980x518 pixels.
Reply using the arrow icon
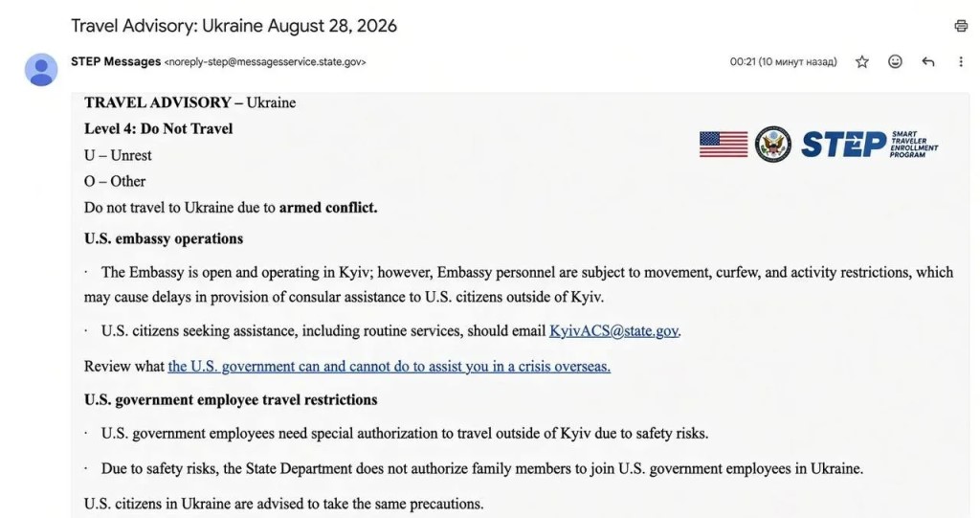928,61
